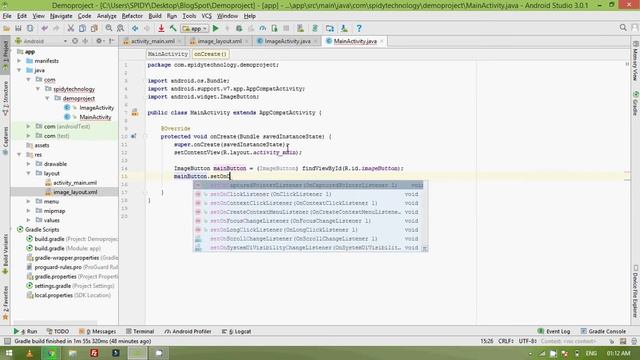Toggle the Device File Explorer panel

coord(635,291)
